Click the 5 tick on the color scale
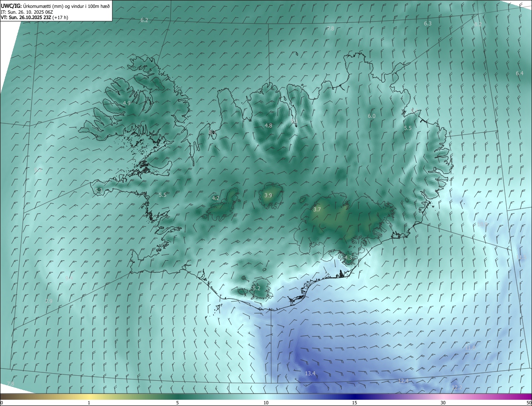This screenshot has width=532, height=406. click(x=177, y=403)
